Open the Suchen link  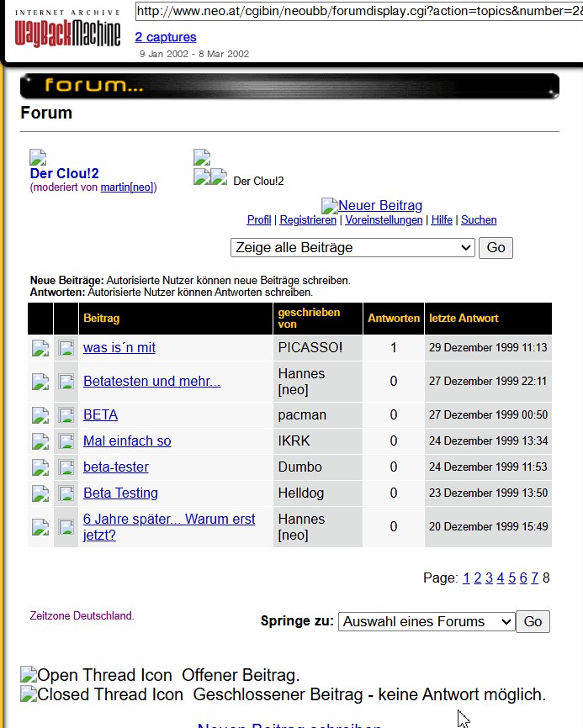coord(479,219)
